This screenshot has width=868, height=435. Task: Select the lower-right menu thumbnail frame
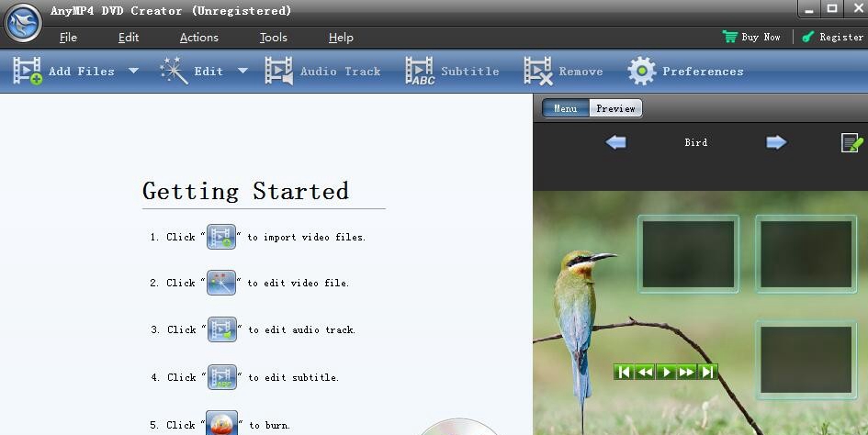(x=806, y=360)
